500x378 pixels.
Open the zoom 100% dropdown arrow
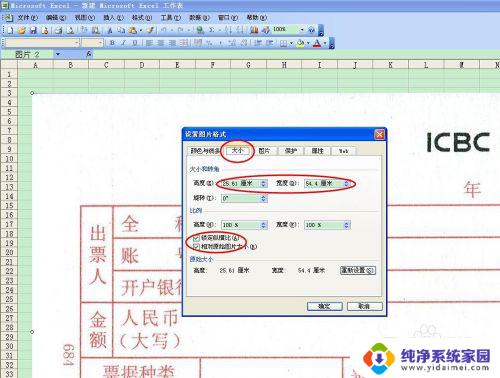pyautogui.click(x=302, y=30)
